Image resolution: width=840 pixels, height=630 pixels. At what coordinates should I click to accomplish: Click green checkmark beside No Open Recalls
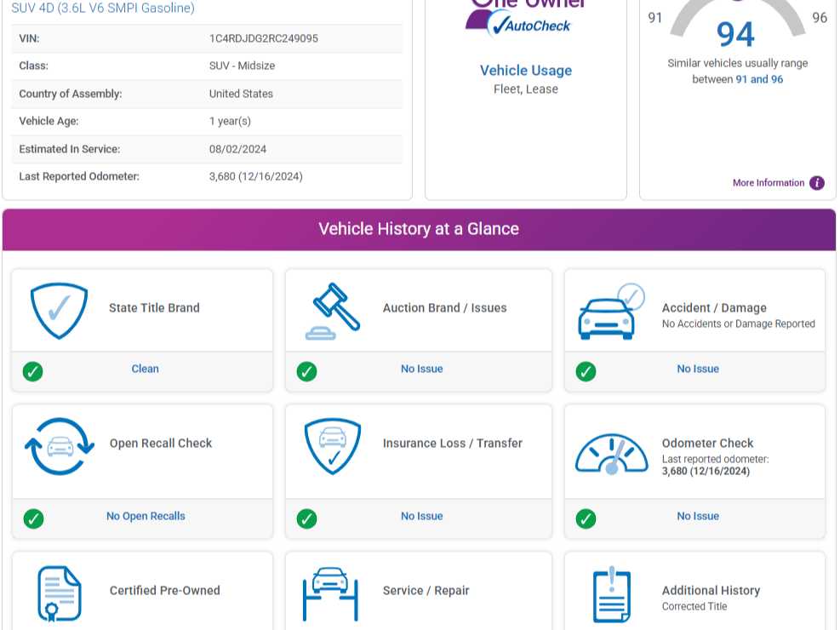[33, 518]
